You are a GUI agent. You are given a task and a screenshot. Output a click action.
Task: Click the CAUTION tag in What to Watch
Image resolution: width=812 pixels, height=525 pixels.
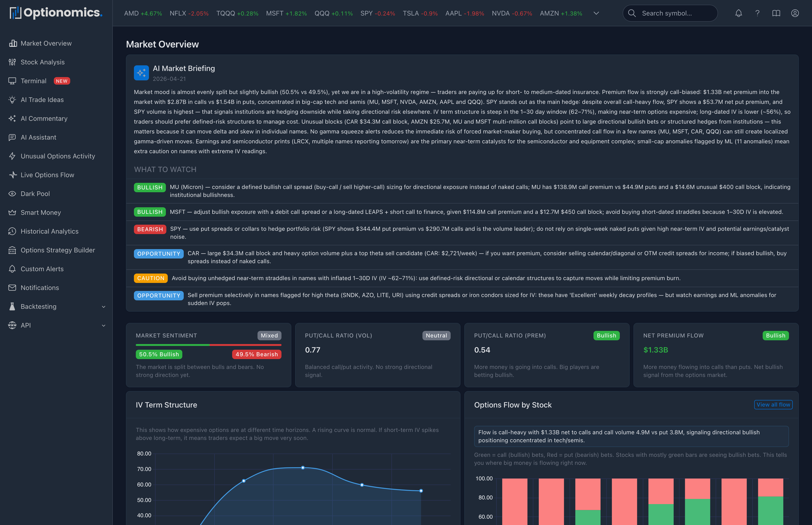click(151, 278)
